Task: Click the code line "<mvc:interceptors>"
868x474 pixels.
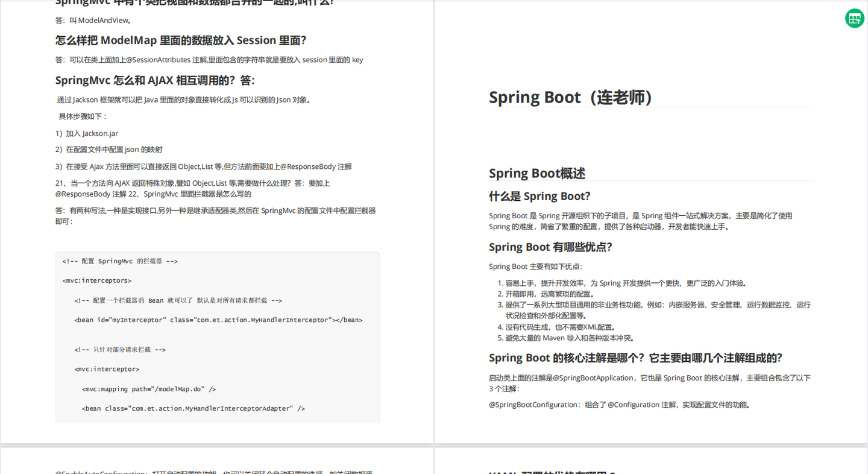Action: click(x=97, y=280)
